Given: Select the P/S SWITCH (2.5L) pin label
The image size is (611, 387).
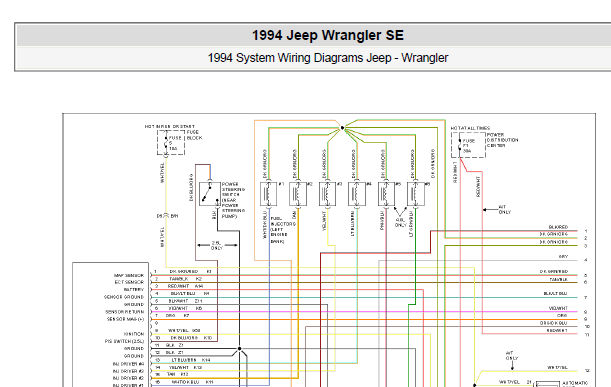Looking at the screenshot, I should click(124, 341).
